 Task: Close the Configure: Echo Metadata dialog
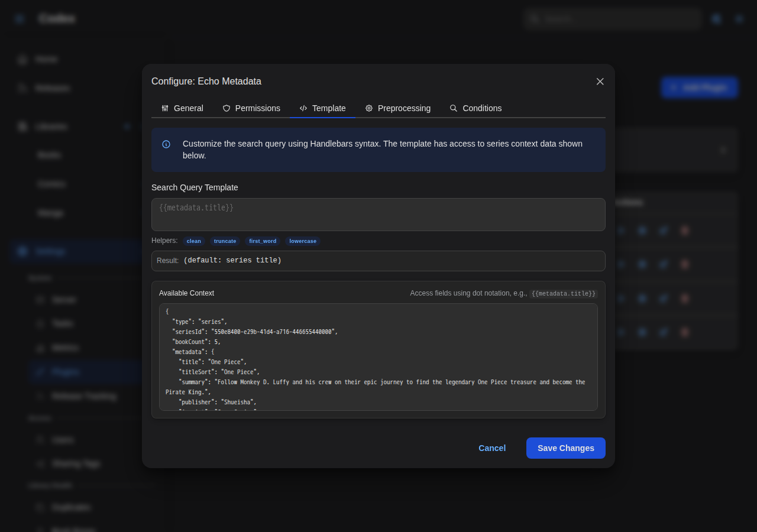click(600, 82)
